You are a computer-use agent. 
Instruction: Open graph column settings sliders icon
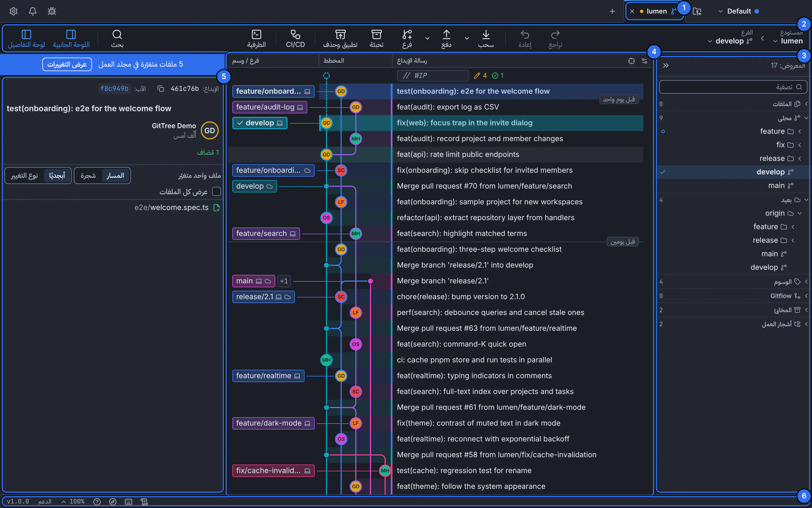(x=644, y=61)
